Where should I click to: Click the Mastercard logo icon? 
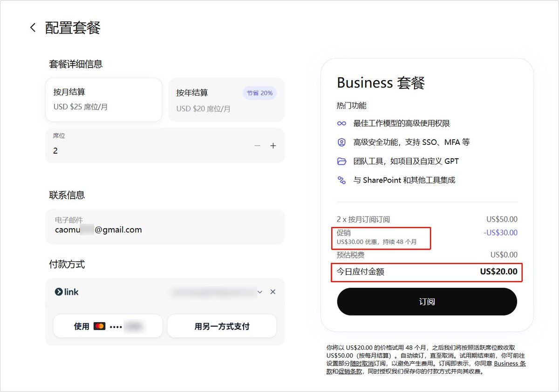99,326
